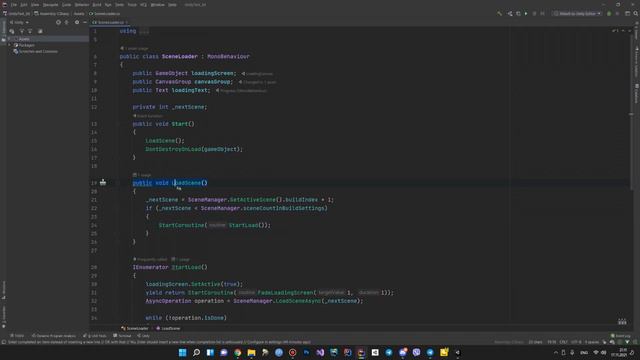Open the search everywhere magnifier icon
Image resolution: width=640 pixels, height=360 pixels.
coord(636,13)
